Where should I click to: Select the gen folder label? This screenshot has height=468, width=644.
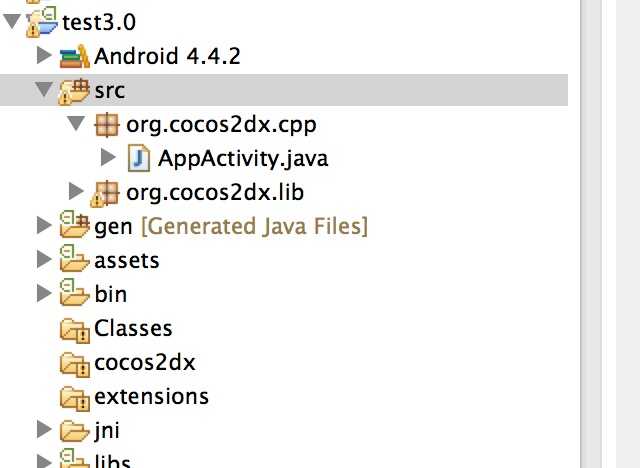click(113, 227)
